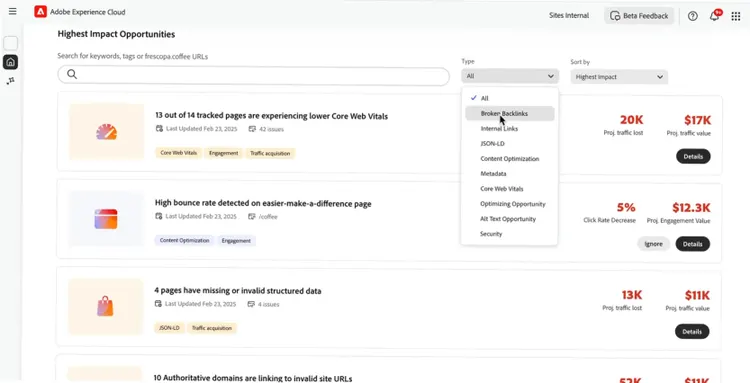Click the page icon beside /coffee

pyautogui.click(x=252, y=217)
